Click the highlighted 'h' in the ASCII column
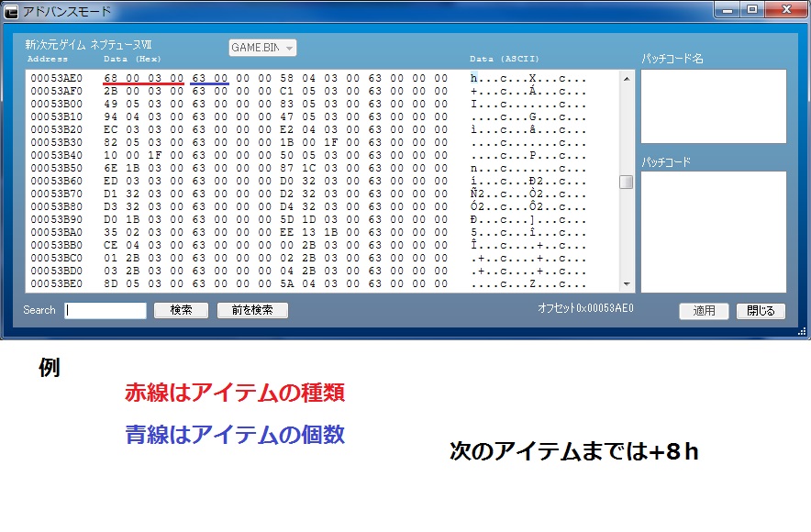Screen dimensions: 811x532 click(473, 78)
